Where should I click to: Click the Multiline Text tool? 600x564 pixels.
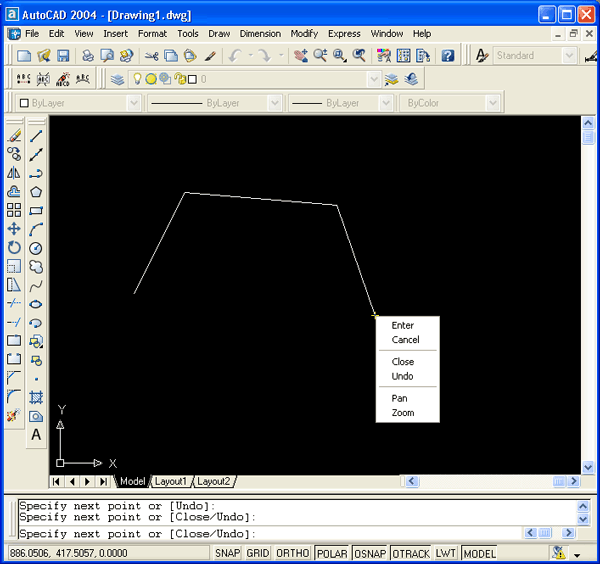pyautogui.click(x=36, y=435)
